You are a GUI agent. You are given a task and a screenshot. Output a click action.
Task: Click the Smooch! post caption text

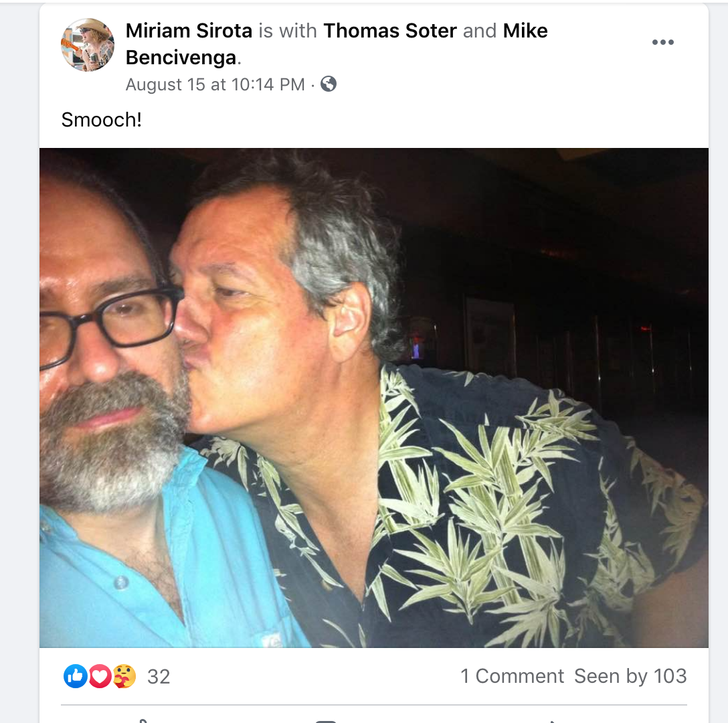click(101, 120)
